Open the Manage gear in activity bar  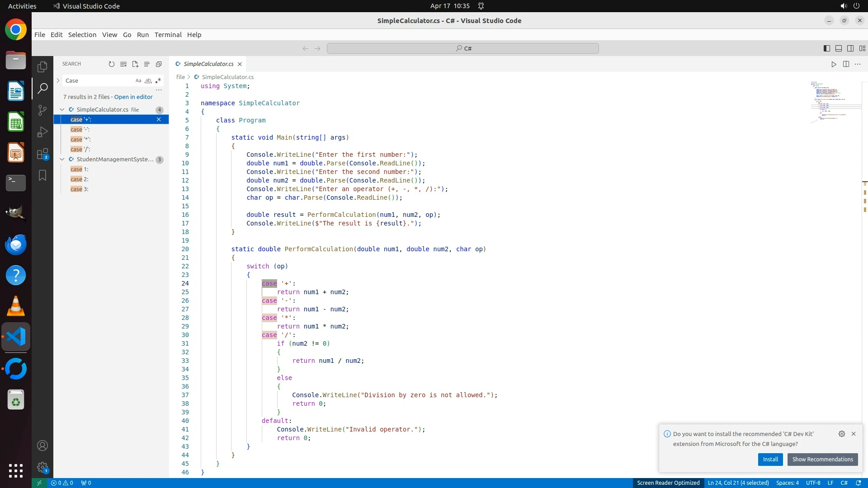pos(42,467)
